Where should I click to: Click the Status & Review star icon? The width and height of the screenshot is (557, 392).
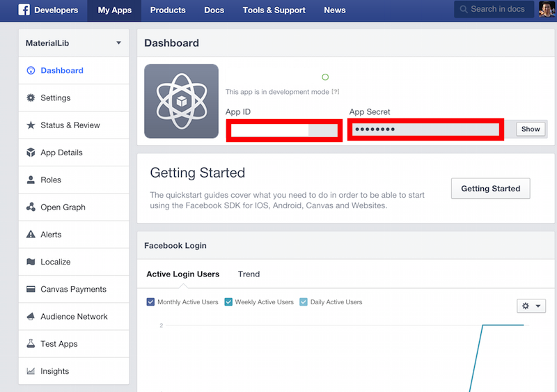(31, 125)
